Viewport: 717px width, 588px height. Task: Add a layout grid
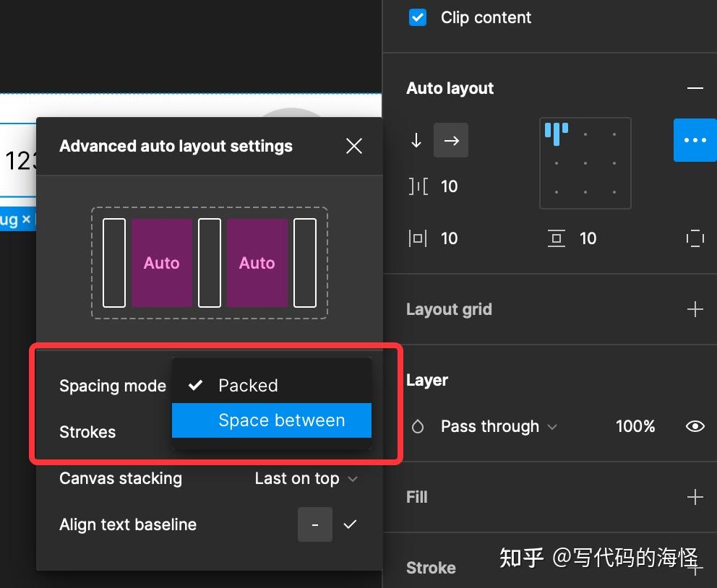pyautogui.click(x=695, y=310)
